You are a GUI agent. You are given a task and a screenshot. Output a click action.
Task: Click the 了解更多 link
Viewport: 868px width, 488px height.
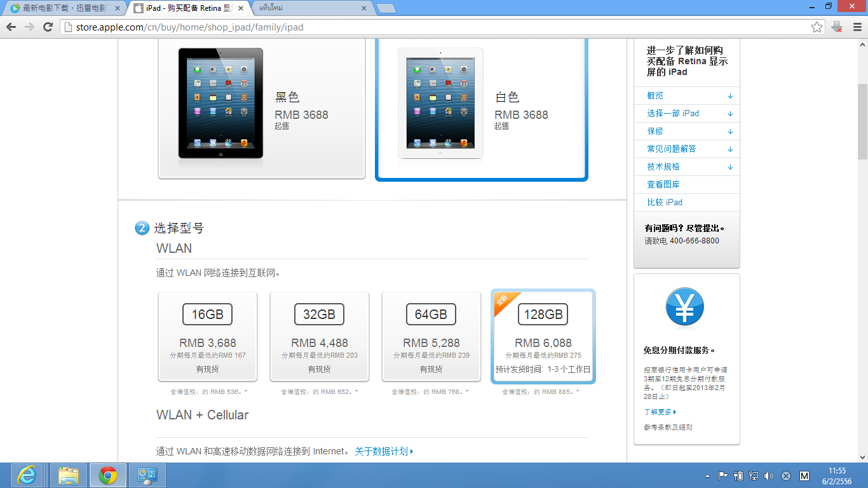pos(660,412)
